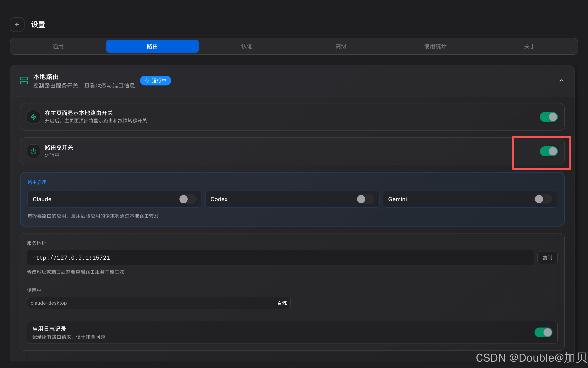This screenshot has width=588, height=368.
Task: Turn off the 路由总开关 switch
Action: point(549,151)
